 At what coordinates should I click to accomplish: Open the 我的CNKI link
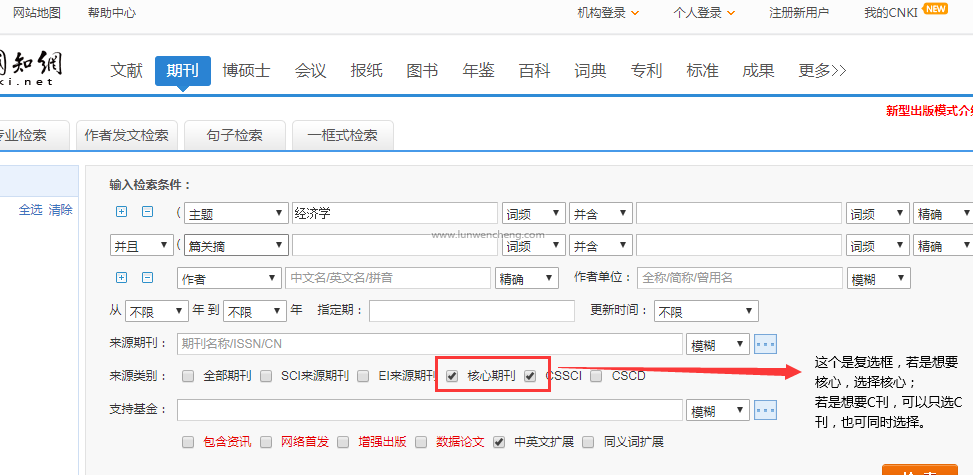[x=890, y=12]
